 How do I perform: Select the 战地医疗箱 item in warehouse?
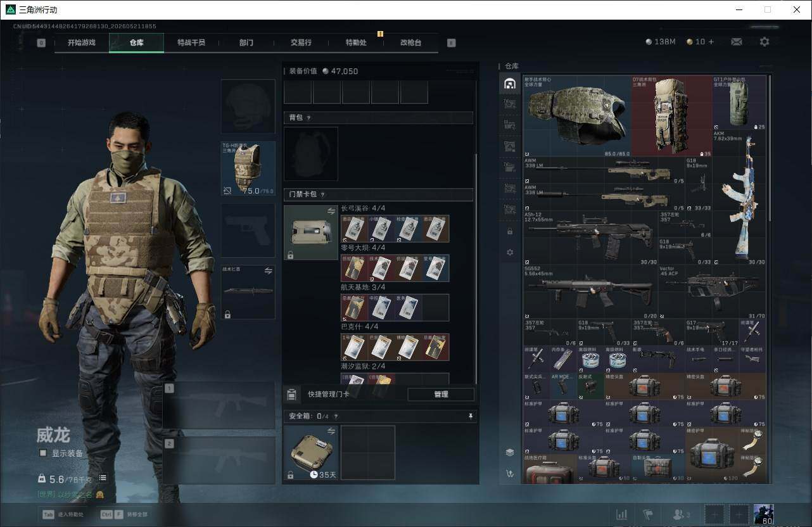(550, 467)
